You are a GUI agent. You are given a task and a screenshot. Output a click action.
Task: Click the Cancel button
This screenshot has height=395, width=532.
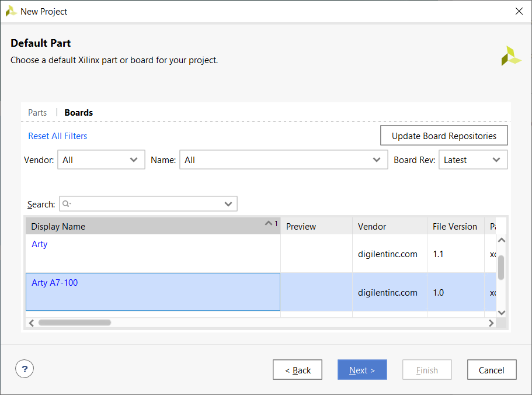(492, 370)
